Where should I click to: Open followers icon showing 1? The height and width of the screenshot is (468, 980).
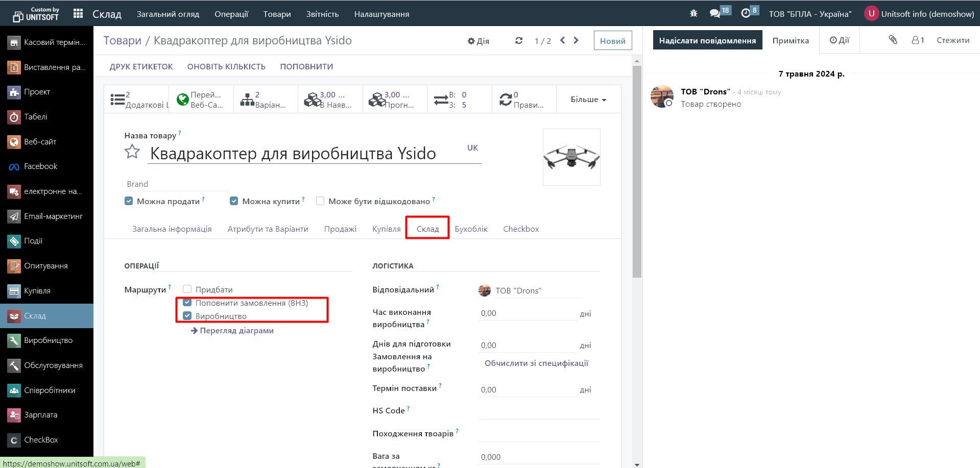pyautogui.click(x=918, y=40)
